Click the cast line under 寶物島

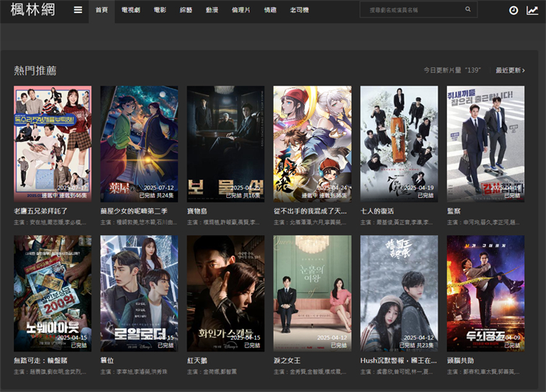pyautogui.click(x=223, y=222)
